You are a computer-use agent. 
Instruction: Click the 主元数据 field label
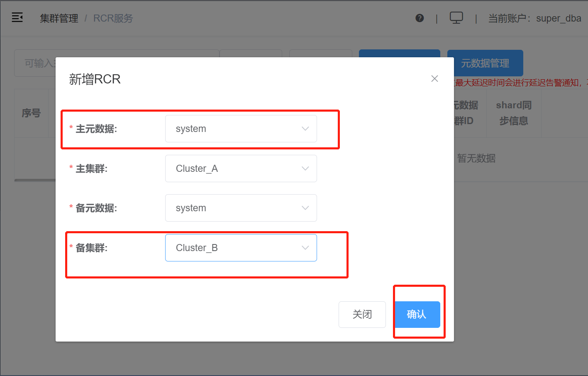coord(96,129)
